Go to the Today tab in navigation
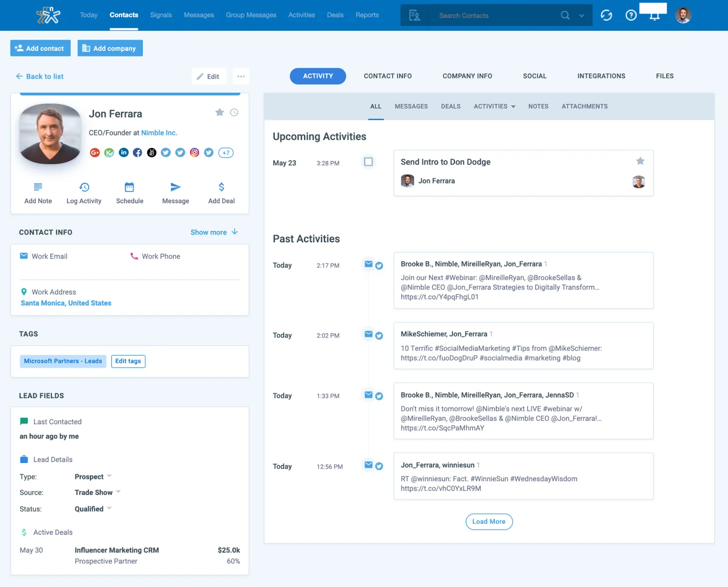728x587 pixels. point(89,15)
